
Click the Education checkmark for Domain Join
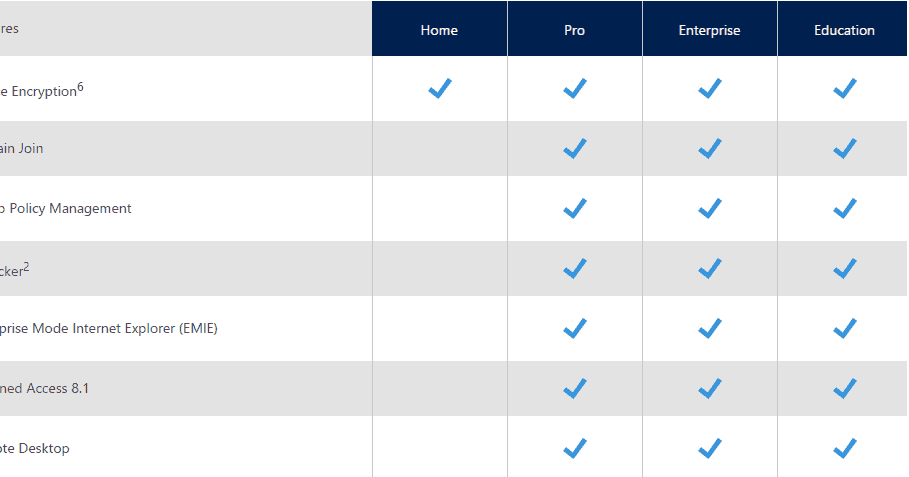(x=845, y=148)
